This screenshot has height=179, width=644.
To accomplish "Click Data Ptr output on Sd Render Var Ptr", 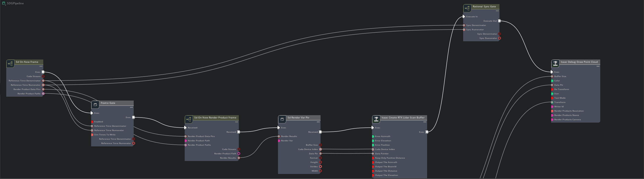I will (x=321, y=154).
